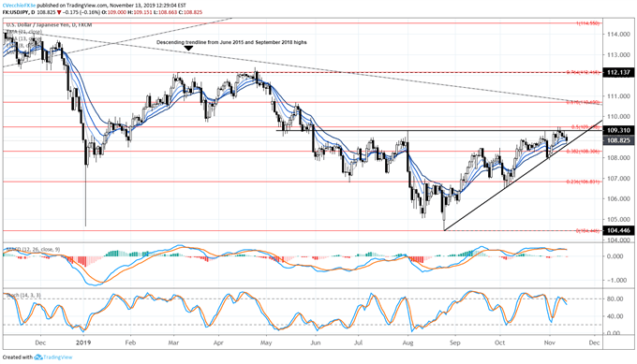
Task: Click the 0.382 (108.306) Fibonacci level label
Action: (x=583, y=152)
